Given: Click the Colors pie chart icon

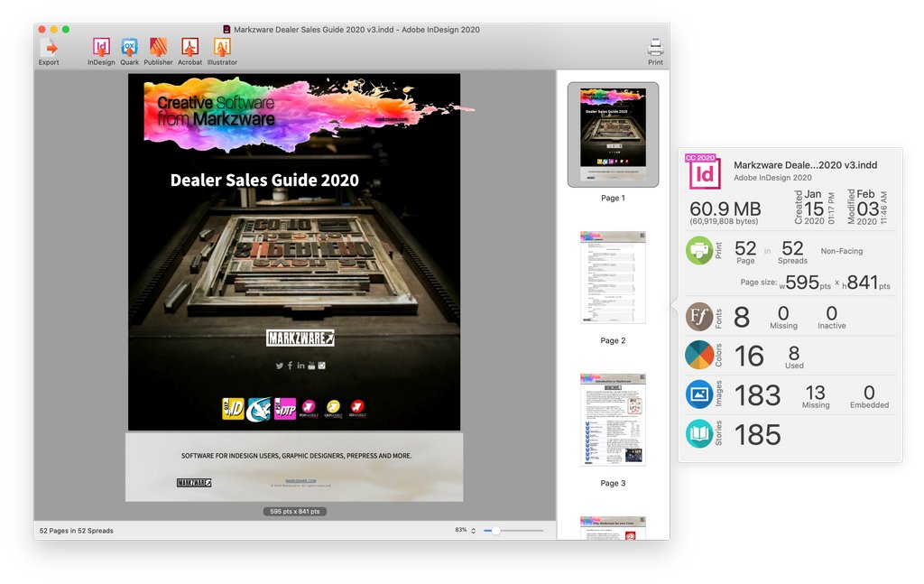Looking at the screenshot, I should tap(699, 356).
